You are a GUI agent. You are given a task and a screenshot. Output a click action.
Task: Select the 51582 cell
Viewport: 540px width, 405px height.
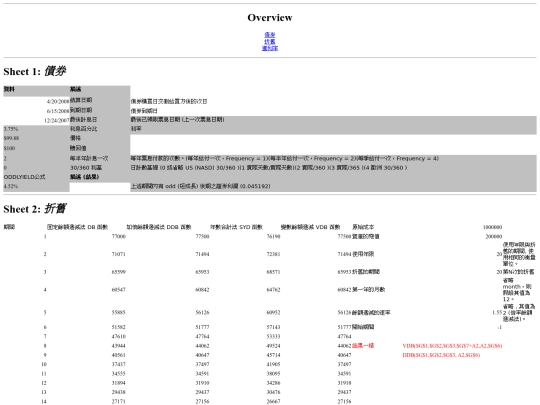tap(118, 327)
